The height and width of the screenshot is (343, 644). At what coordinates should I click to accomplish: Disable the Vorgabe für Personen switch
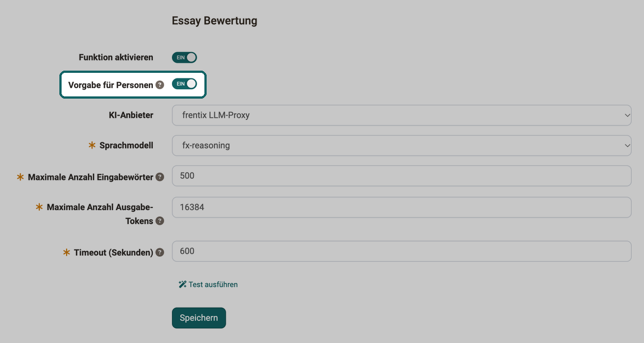pyautogui.click(x=184, y=84)
